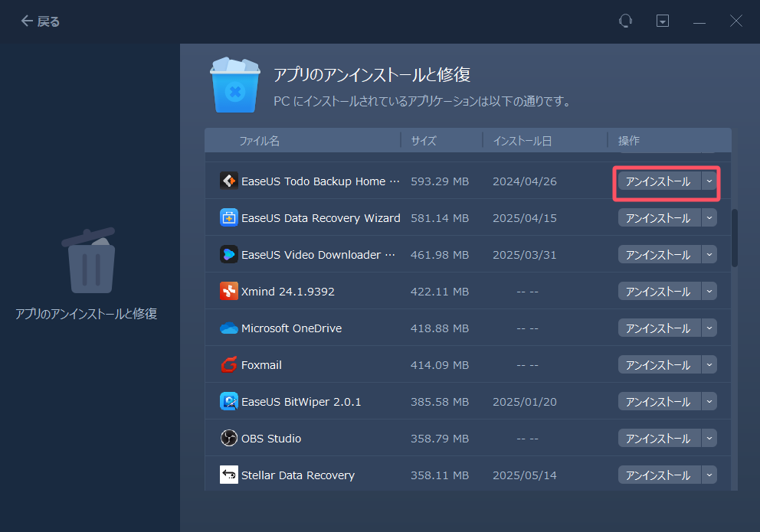The image size is (760, 532).
Task: Open the title bar dropdown arrow
Action: click(x=662, y=21)
